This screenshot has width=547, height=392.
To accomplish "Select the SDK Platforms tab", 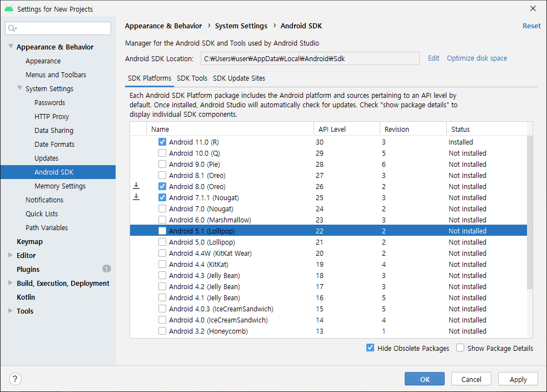I will point(150,78).
